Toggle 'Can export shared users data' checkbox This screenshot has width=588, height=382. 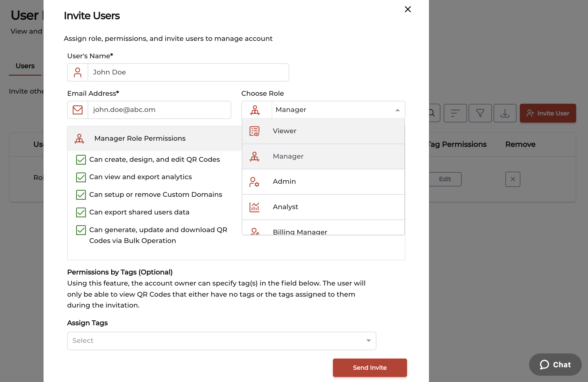click(81, 212)
